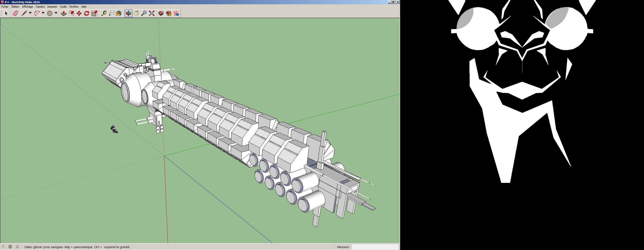This screenshot has height=250, width=644.
Task: Click the Offset tool icon
Action: pos(71,14)
